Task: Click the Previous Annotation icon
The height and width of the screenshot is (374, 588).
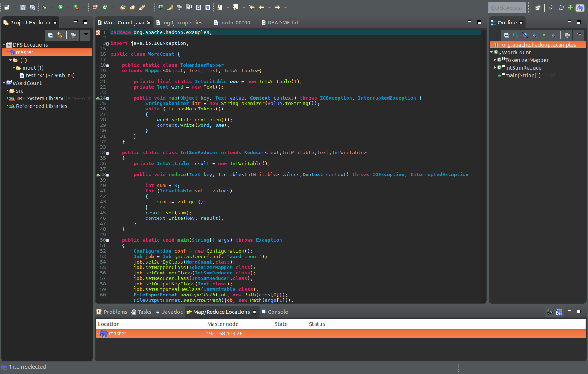Action: [236, 7]
